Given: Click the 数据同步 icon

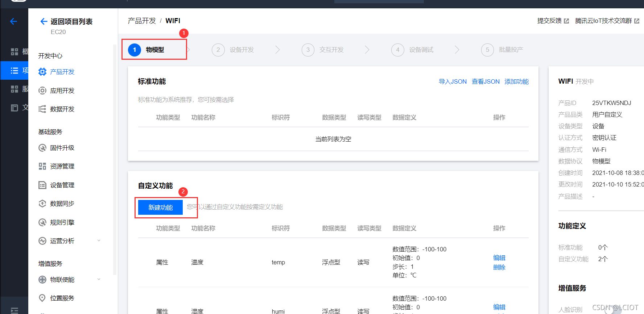Looking at the screenshot, I should click(42, 204).
